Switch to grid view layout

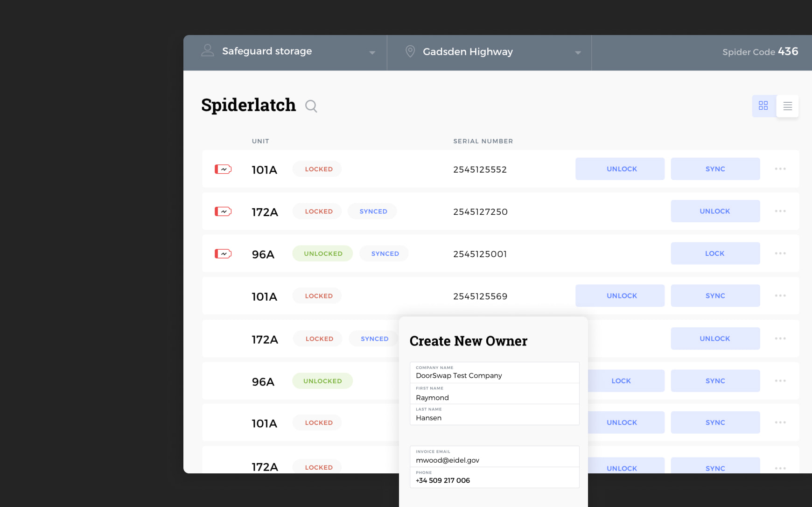coord(763,106)
